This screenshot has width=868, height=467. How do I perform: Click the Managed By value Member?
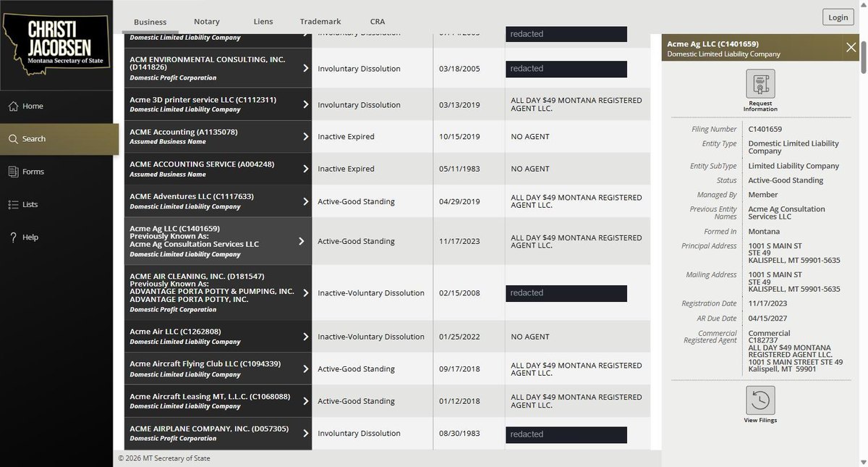763,195
